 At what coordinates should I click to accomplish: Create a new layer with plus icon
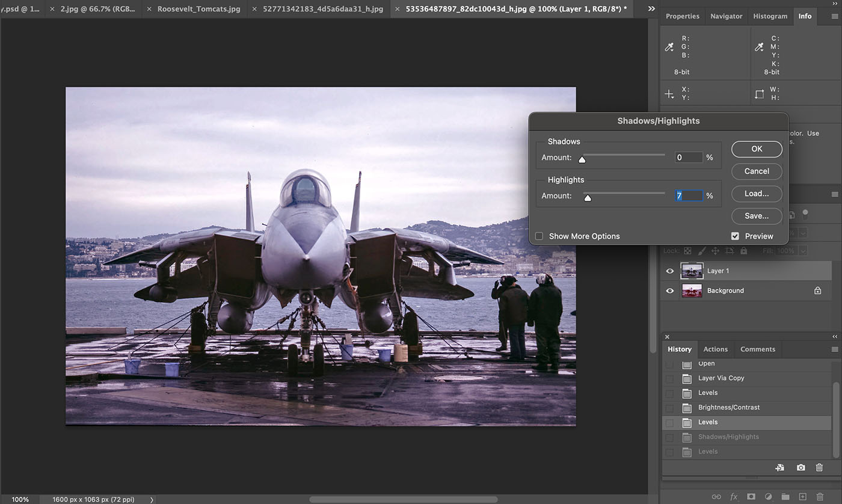(x=802, y=497)
